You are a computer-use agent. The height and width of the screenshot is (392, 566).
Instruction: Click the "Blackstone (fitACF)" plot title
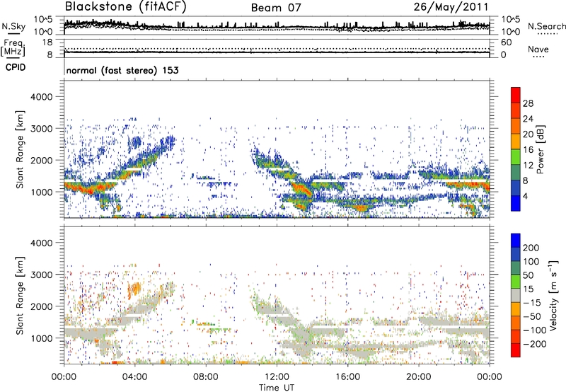(126, 7)
